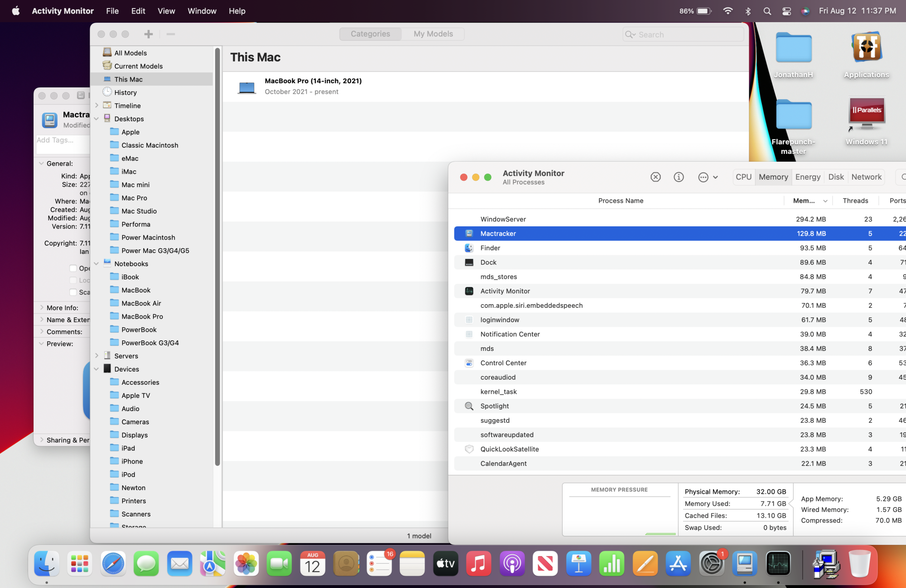Click the process info (i) icon
Viewport: 906px width, 588px height.
679,177
